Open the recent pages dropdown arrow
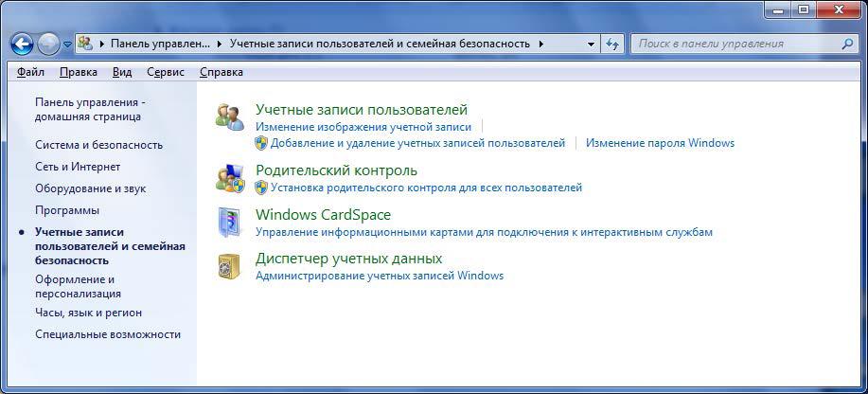 [67, 45]
